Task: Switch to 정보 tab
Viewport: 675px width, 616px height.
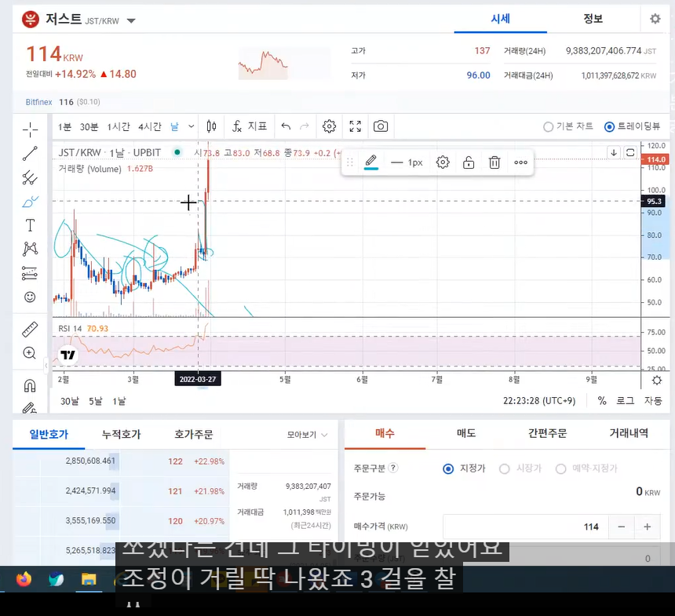Action: (593, 19)
